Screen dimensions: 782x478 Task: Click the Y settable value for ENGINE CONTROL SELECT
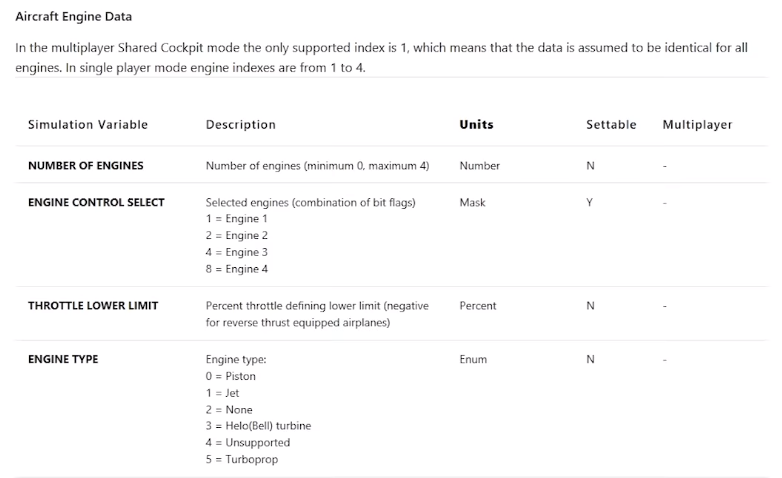589,202
